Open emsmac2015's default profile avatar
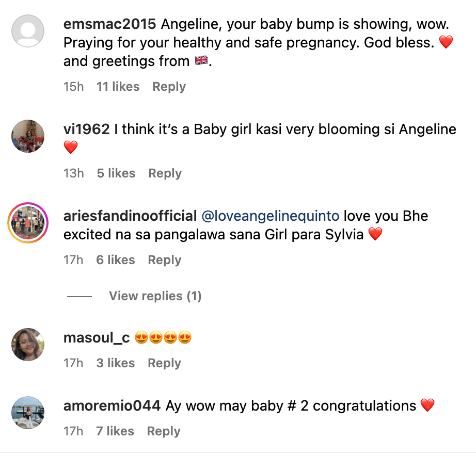 tap(28, 32)
